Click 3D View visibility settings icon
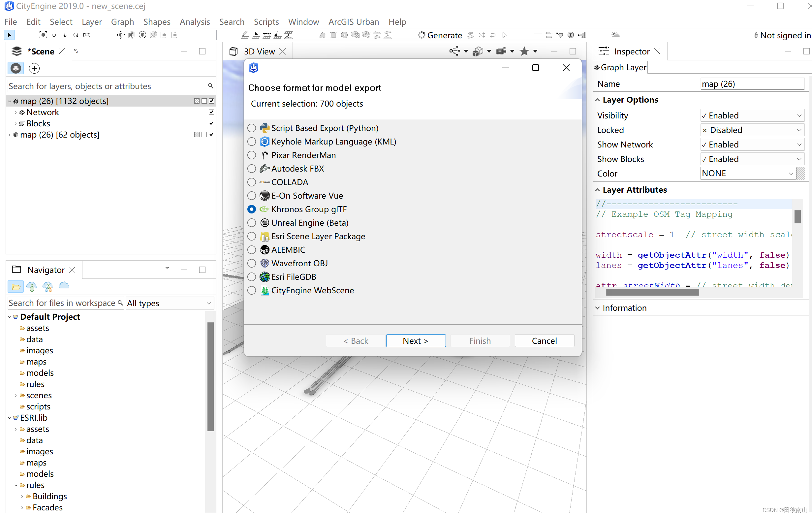Viewport: 812px width, 516px height. (454, 51)
